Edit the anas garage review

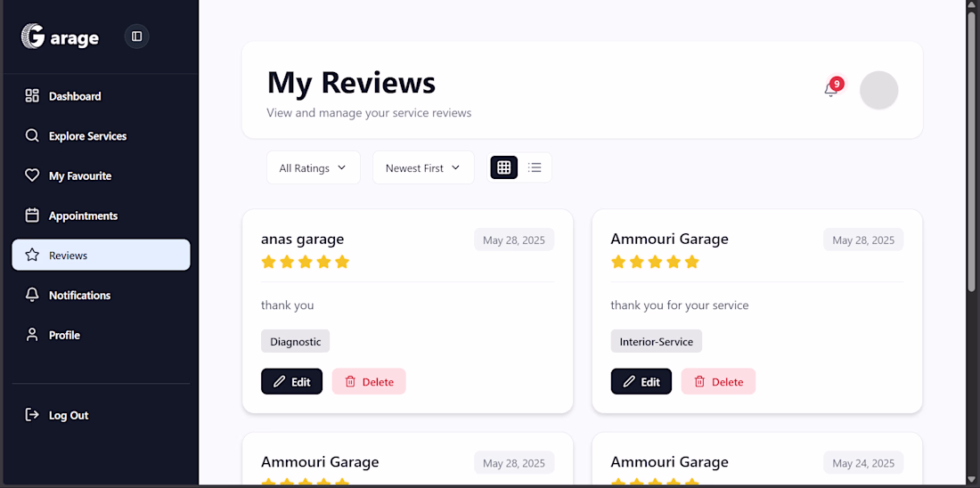tap(291, 381)
